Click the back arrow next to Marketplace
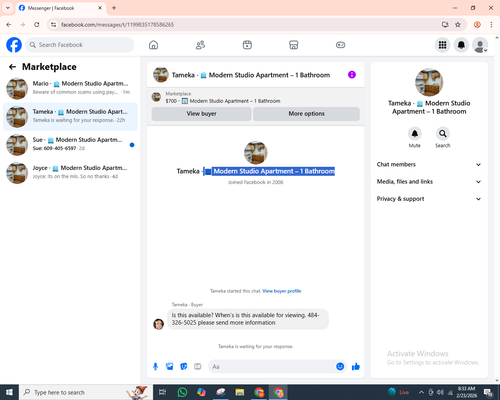The image size is (500, 400). pos(12,67)
